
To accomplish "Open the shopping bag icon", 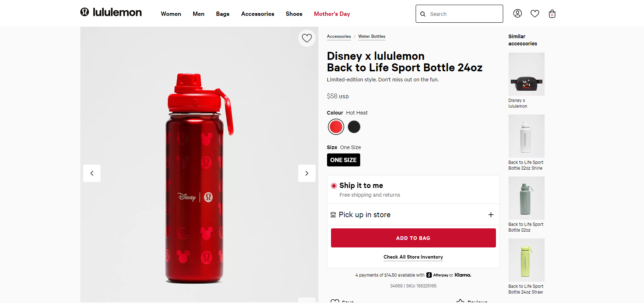I will (552, 14).
